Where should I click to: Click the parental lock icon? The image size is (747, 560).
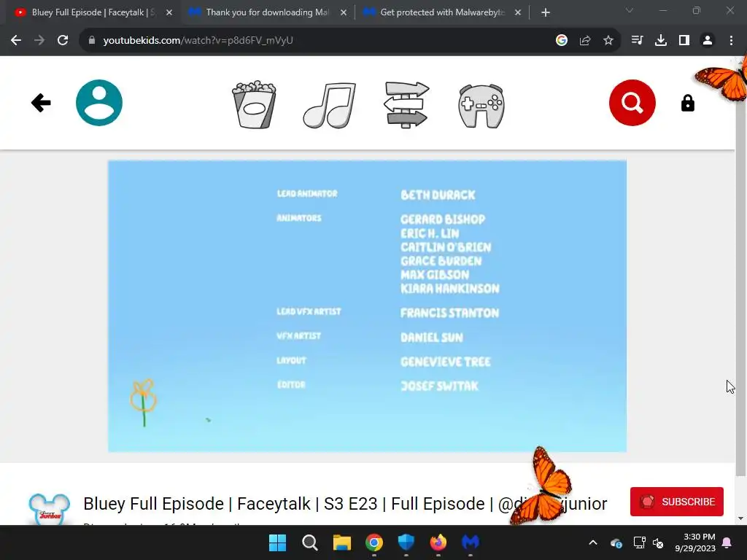(687, 103)
